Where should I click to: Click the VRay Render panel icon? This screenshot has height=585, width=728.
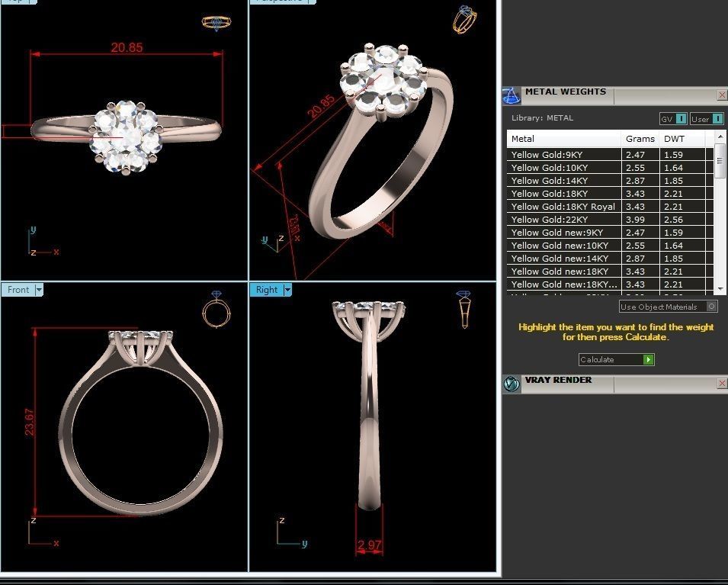point(512,384)
